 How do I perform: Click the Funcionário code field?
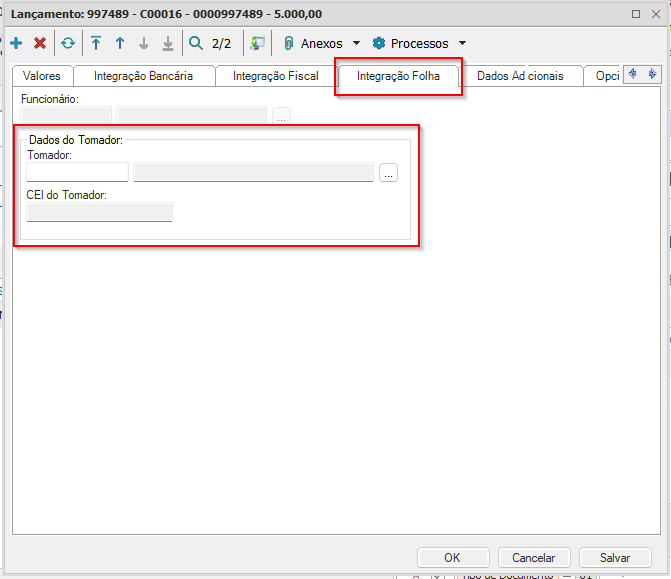[x=66, y=116]
